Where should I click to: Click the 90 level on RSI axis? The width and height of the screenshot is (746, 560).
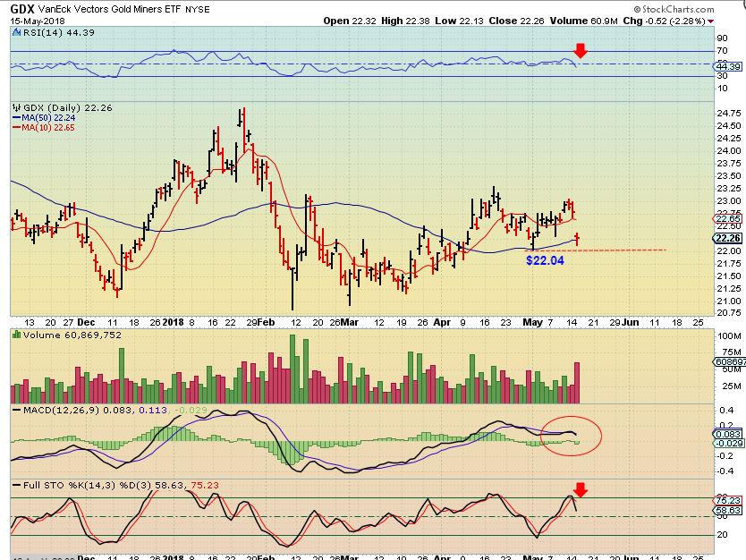click(722, 38)
